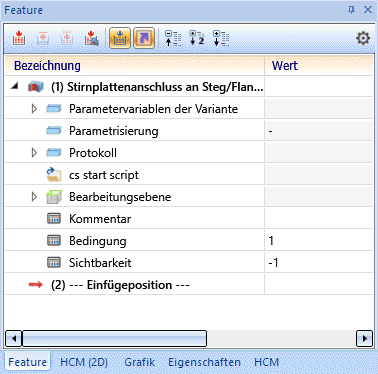Click the Wert column header
The width and height of the screenshot is (378, 374).
[319, 65]
